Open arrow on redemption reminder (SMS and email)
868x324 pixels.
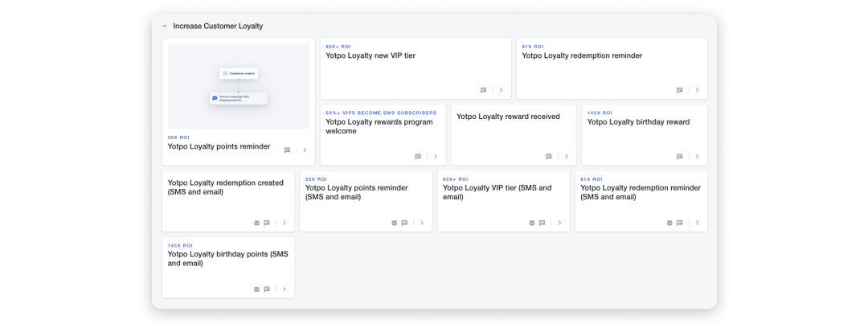[x=697, y=223]
